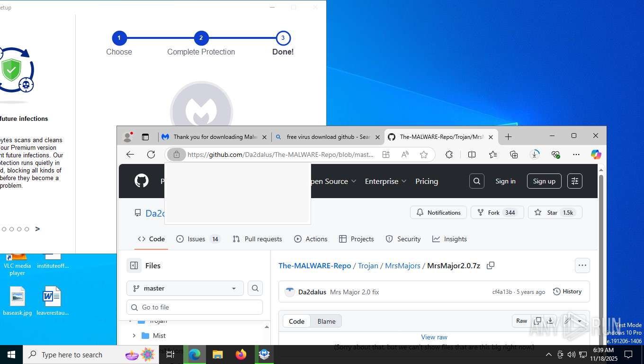The image size is (644, 364).
Task: Open Edge tab actions menu icon
Action: pyautogui.click(x=145, y=137)
